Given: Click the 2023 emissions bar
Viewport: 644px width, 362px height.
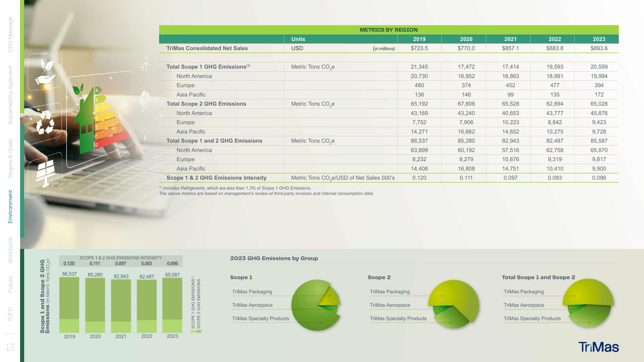Looking at the screenshot, I should pyautogui.click(x=172, y=305).
